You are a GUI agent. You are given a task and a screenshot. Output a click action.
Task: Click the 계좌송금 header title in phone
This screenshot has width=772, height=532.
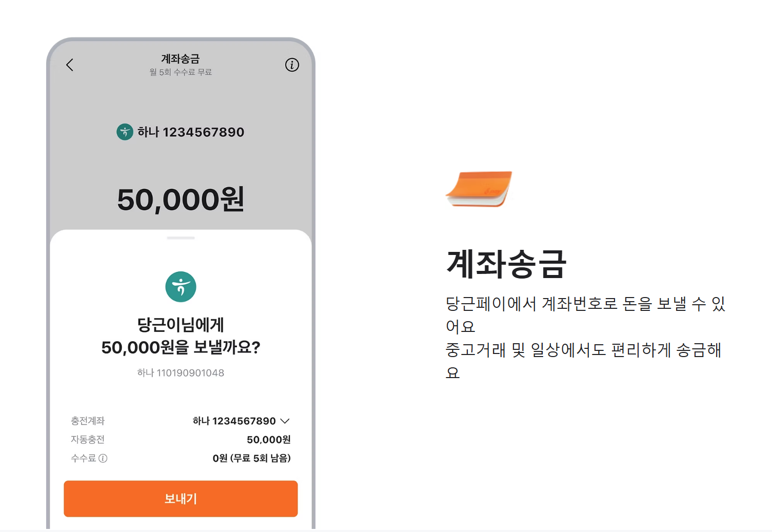[181, 59]
